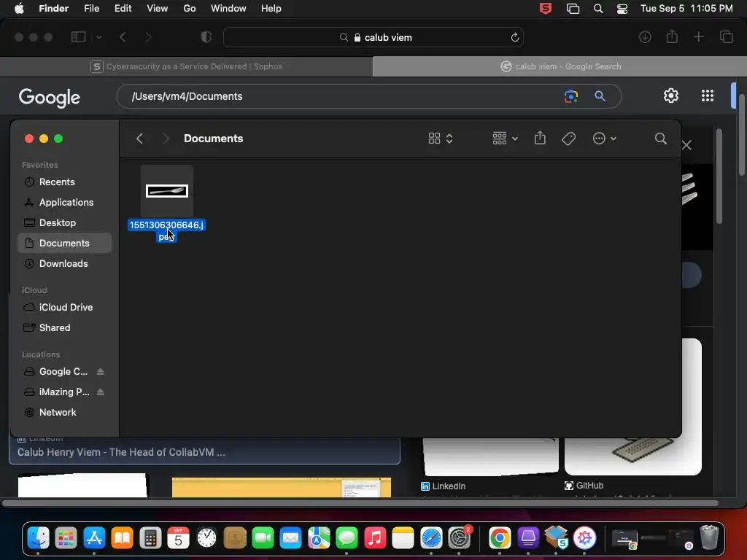The width and height of the screenshot is (747, 560).
Task: Open Launchpad from the Dock
Action: pyautogui.click(x=66, y=539)
